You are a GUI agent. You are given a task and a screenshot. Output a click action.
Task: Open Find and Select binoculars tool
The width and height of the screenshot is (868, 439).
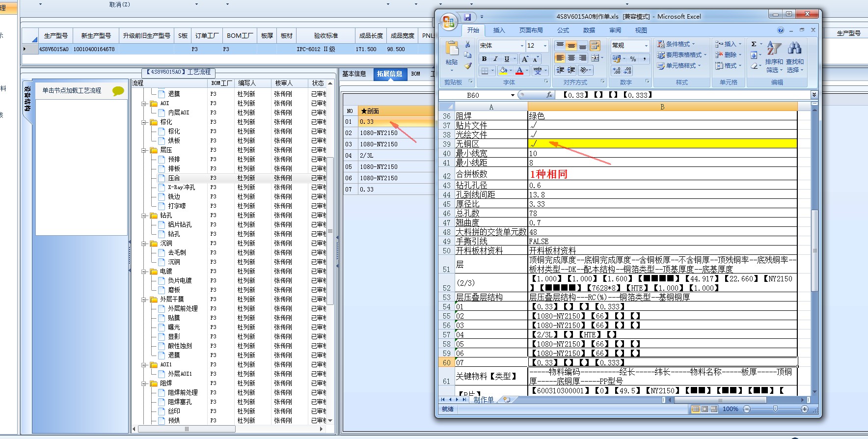(794, 56)
